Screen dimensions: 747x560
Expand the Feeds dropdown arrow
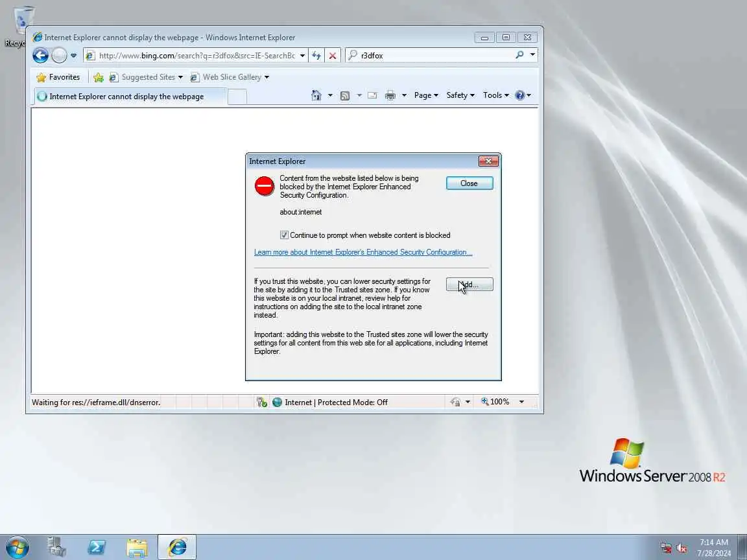pos(359,95)
